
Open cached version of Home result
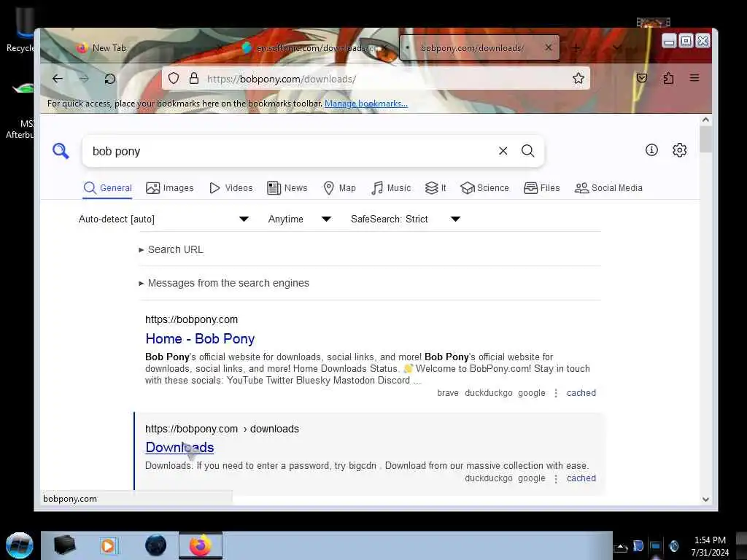[581, 393]
